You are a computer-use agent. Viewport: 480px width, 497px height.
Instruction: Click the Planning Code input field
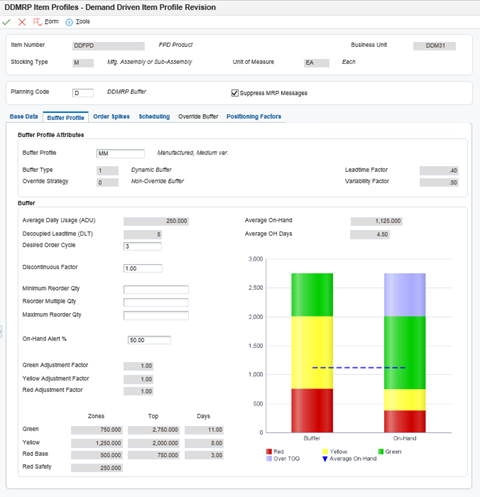pyautogui.click(x=83, y=93)
